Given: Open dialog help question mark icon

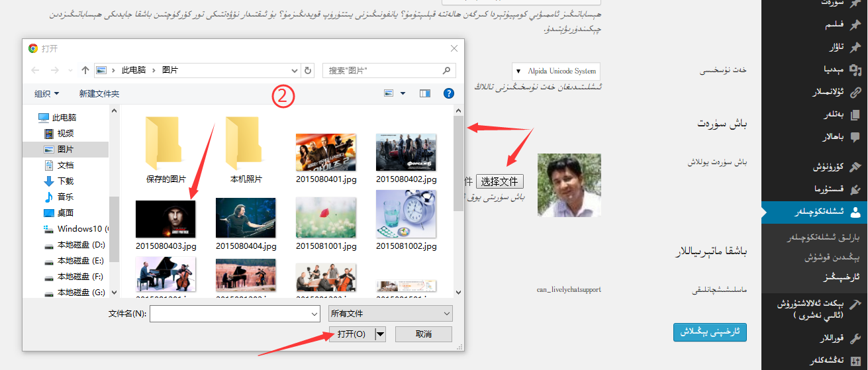Looking at the screenshot, I should pos(449,94).
